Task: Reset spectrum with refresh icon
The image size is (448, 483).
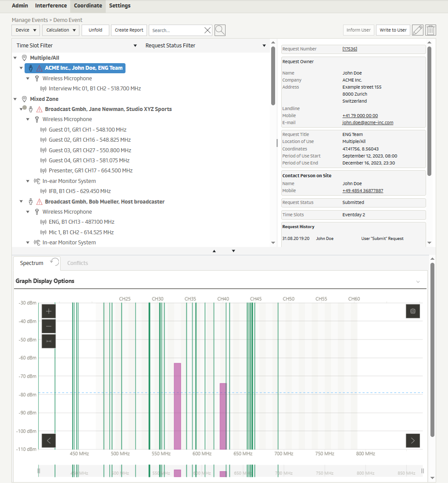Action: [54, 262]
